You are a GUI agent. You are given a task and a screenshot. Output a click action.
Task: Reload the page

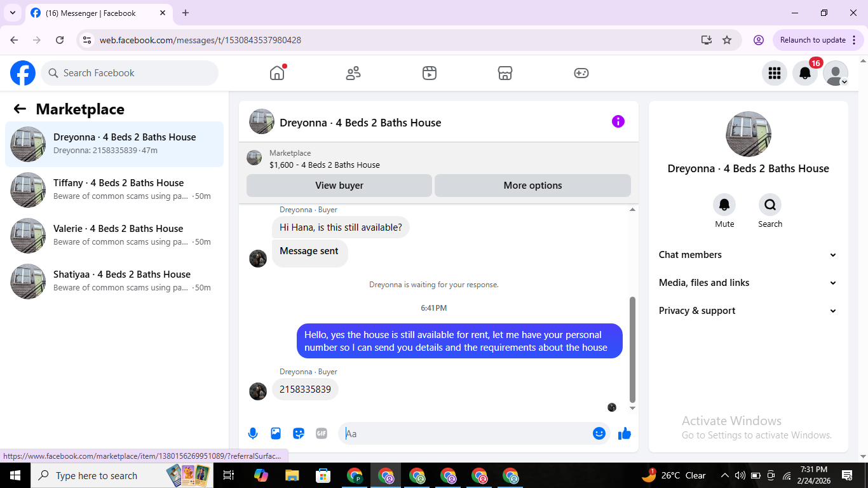[x=60, y=40]
